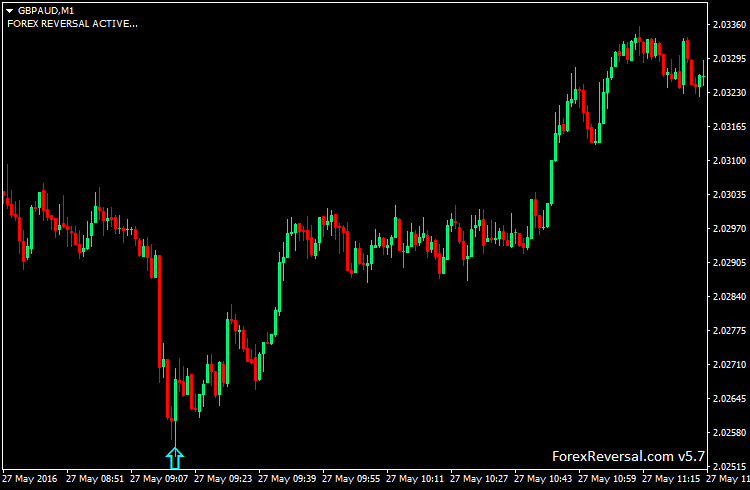
Task: Select the time label 27 May 09:07
Action: 159,479
